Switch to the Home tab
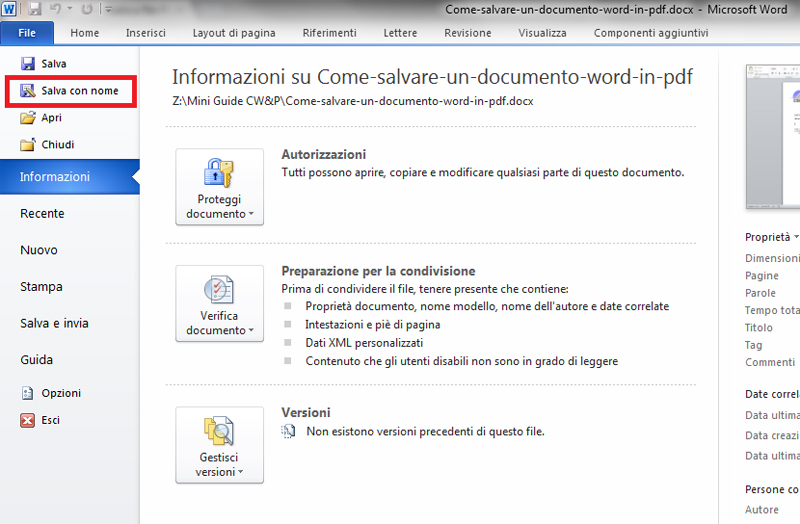The width and height of the screenshot is (800, 524). 85,33
